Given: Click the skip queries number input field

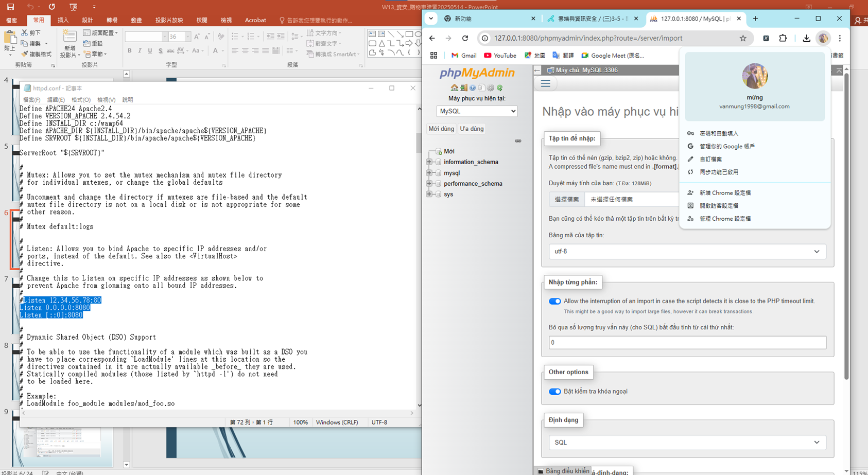Looking at the screenshot, I should (x=687, y=343).
